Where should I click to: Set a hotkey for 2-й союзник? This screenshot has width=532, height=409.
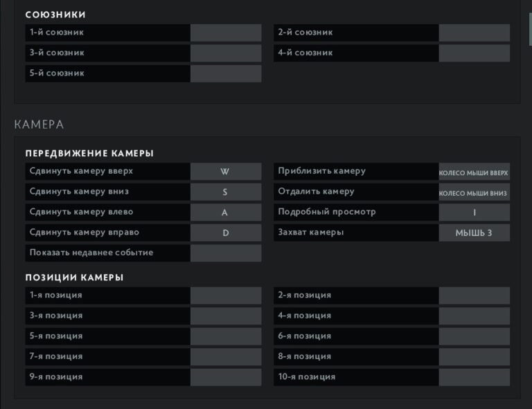[475, 33]
